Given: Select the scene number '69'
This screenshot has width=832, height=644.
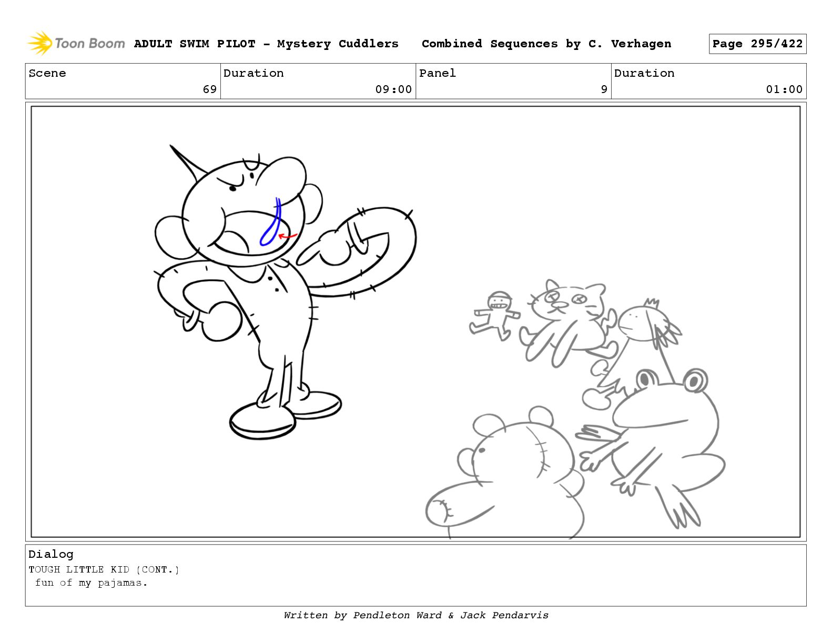Looking at the screenshot, I should (x=210, y=89).
